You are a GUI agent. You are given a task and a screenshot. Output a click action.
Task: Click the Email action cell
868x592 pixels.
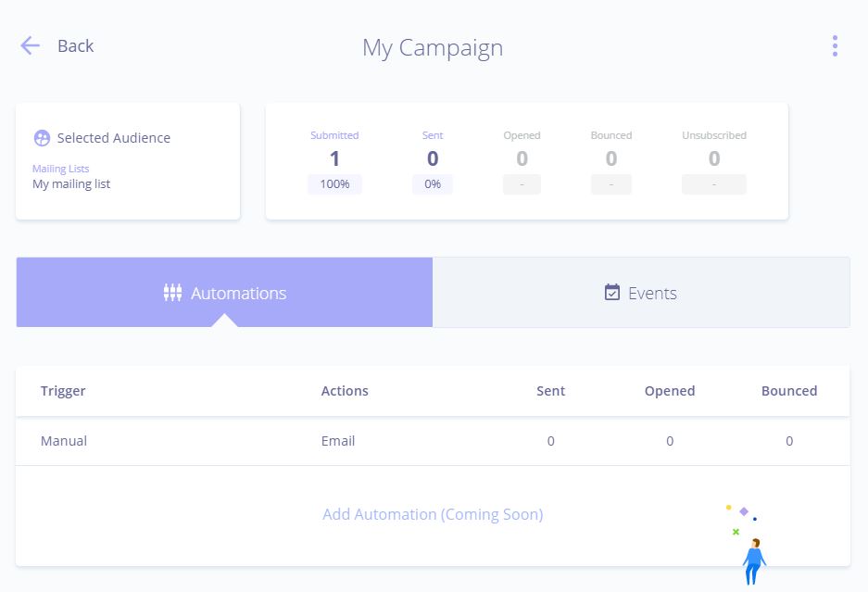click(x=338, y=441)
